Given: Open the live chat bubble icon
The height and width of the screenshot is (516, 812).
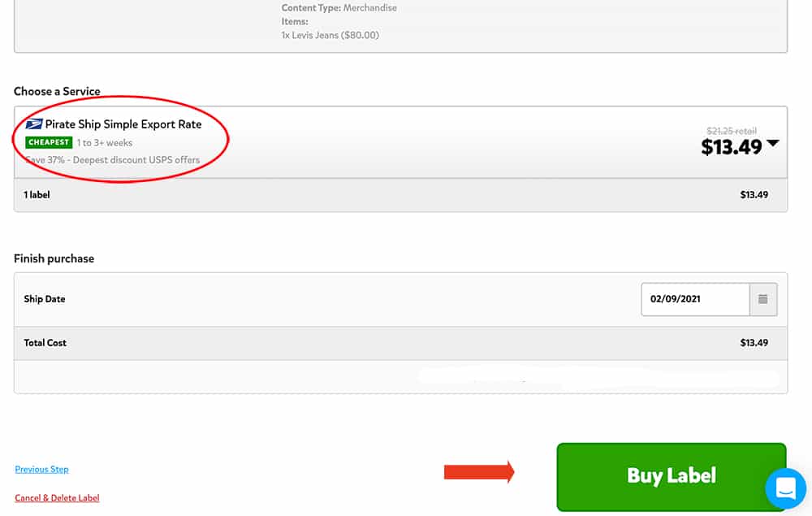Looking at the screenshot, I should (785, 488).
